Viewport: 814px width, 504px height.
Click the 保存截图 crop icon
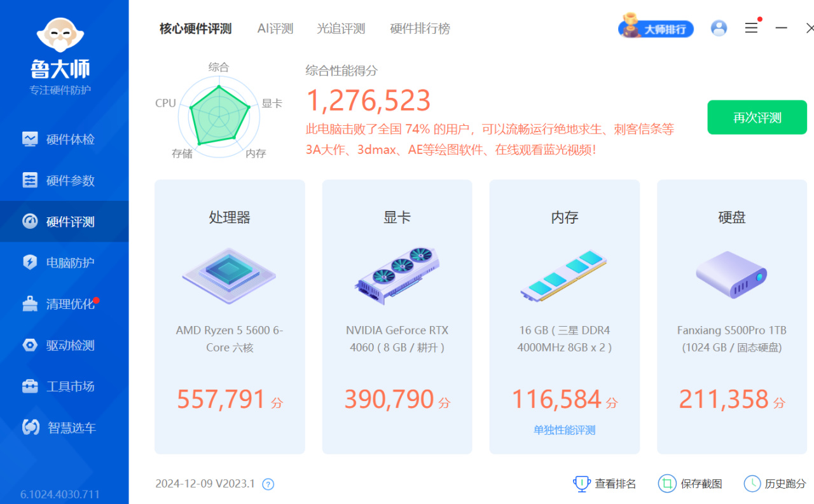click(666, 484)
